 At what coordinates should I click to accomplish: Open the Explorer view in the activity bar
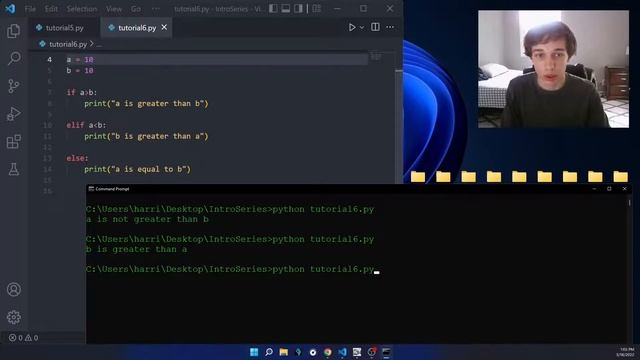[x=13, y=31]
